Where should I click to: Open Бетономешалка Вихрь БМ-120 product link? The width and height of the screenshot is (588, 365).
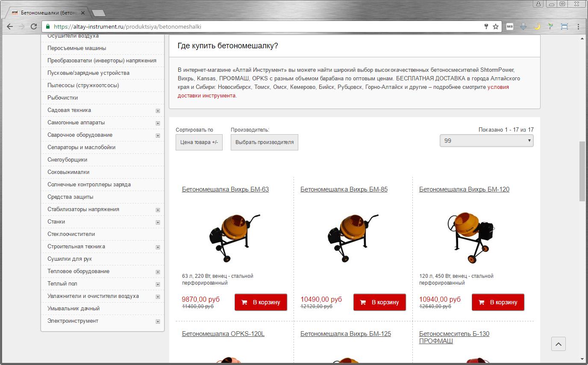[x=464, y=189]
